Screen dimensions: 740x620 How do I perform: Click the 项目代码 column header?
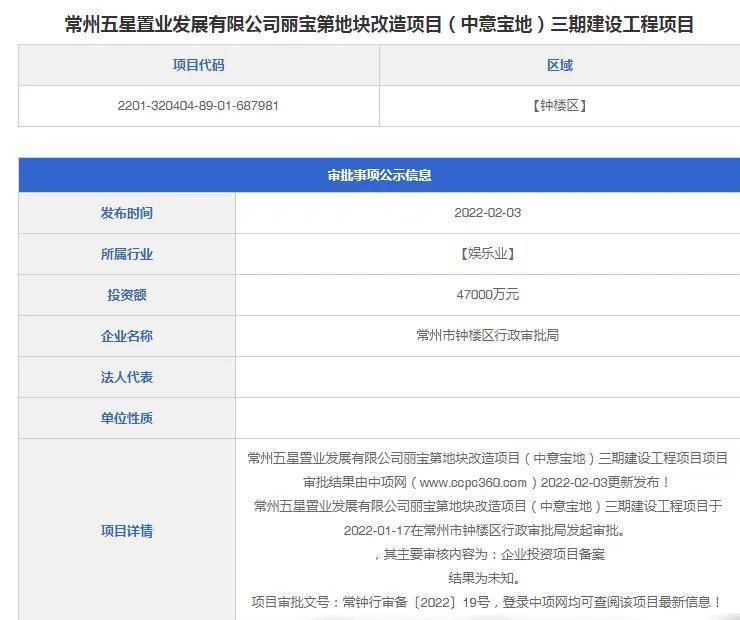pos(198,65)
